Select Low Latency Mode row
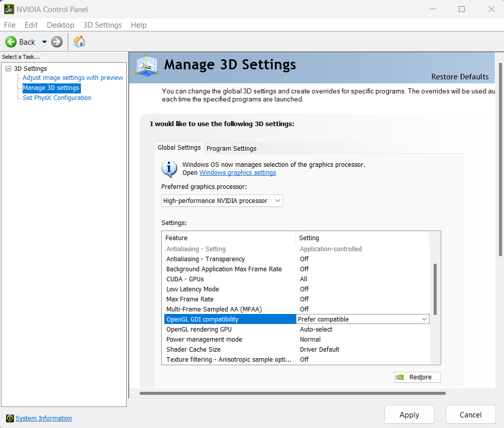Image resolution: width=504 pixels, height=428 pixels. pos(296,289)
